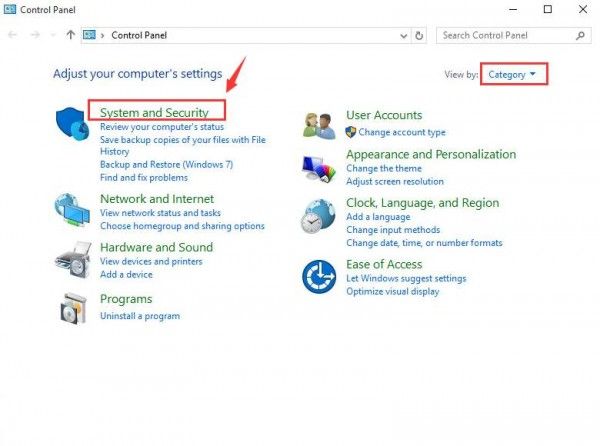Open the Ease of Access icon
The height and width of the screenshot is (446, 600).
pos(319,277)
